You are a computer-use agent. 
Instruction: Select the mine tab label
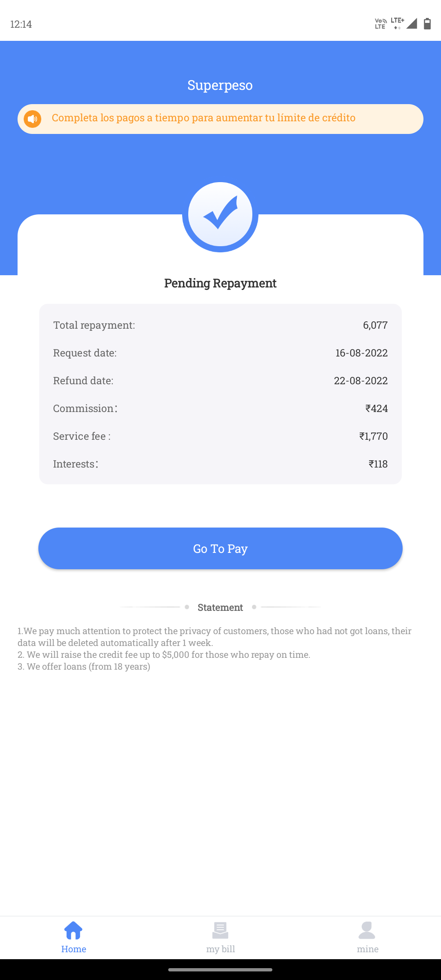(367, 949)
